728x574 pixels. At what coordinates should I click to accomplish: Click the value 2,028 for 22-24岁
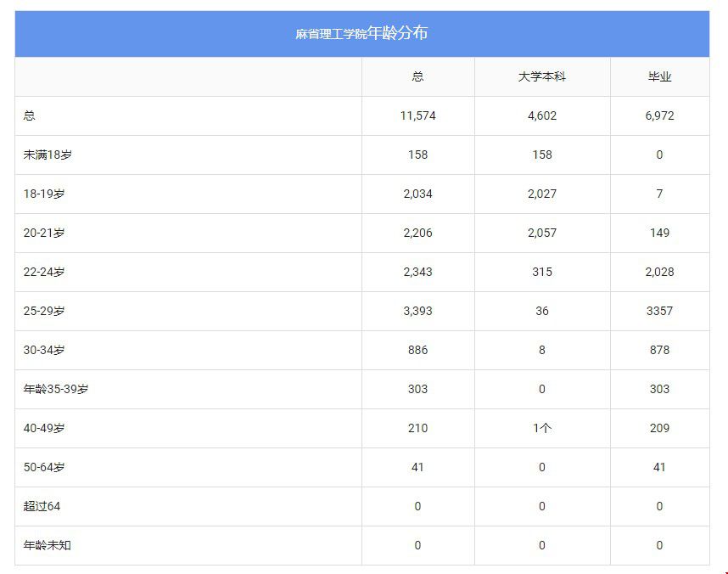tap(660, 272)
